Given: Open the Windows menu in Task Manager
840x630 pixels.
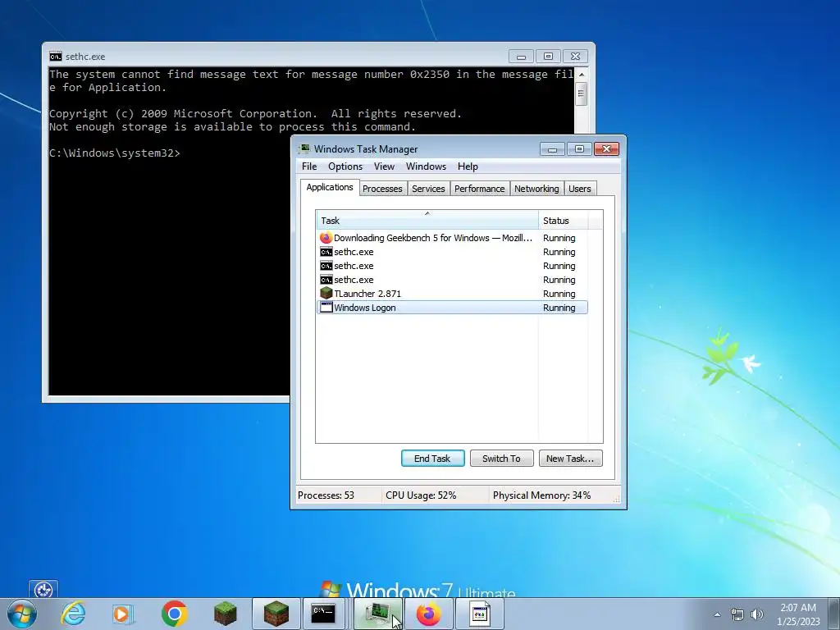Looking at the screenshot, I should click(x=426, y=167).
